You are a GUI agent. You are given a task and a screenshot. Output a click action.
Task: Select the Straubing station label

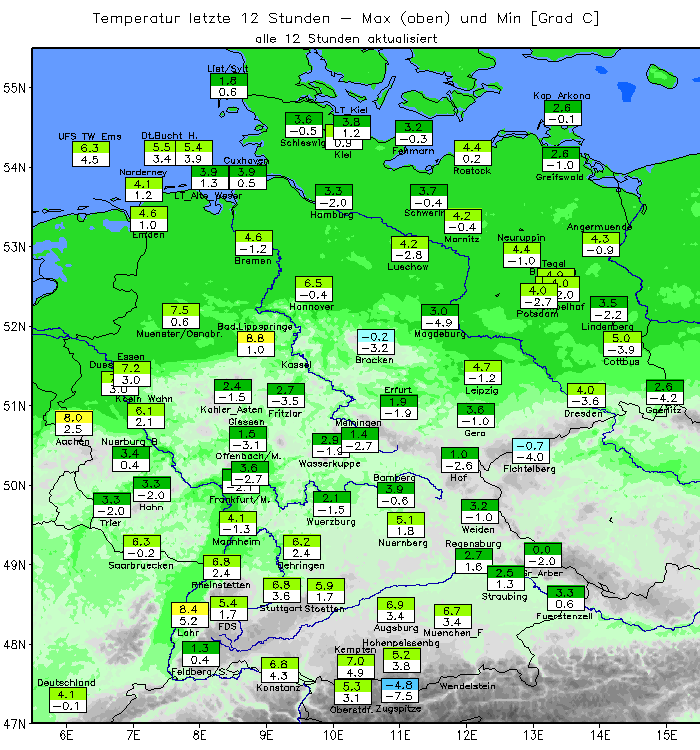(504, 596)
